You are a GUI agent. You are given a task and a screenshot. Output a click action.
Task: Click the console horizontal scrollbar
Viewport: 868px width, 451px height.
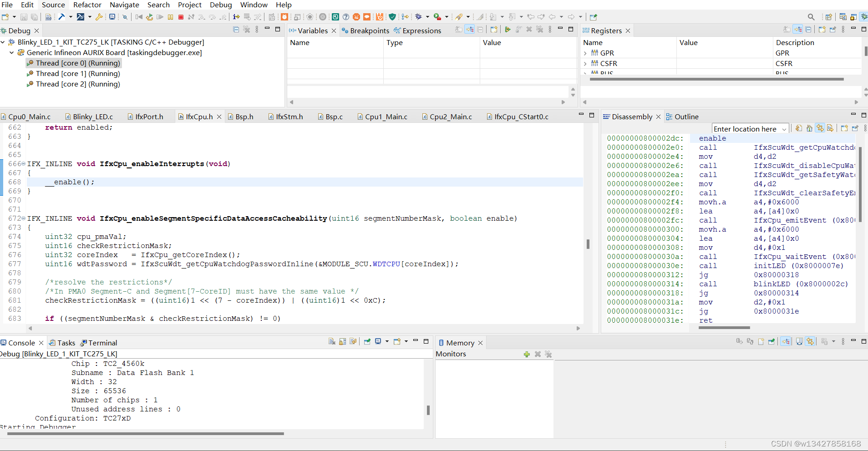146,434
